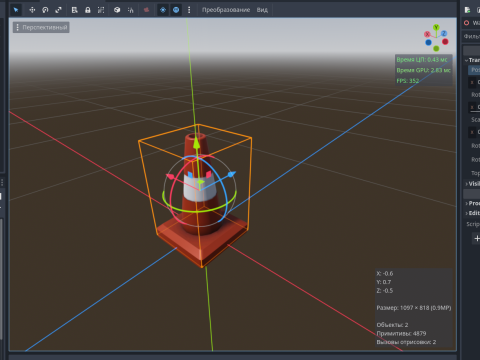Click the Z: -0.5 coordinate text

385,291
